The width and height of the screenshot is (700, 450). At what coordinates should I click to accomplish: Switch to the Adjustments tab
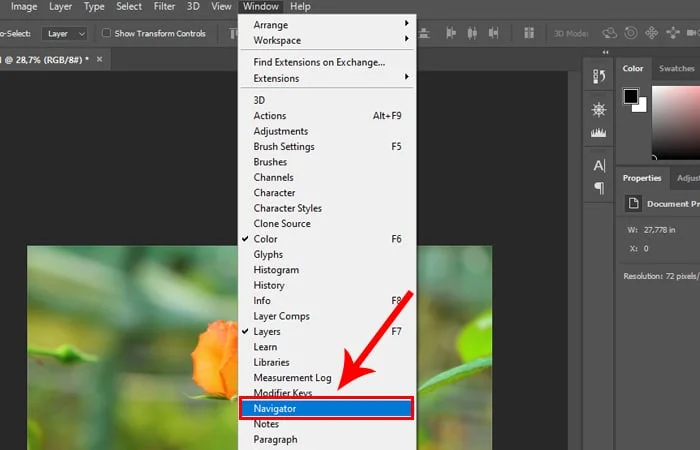pos(688,178)
